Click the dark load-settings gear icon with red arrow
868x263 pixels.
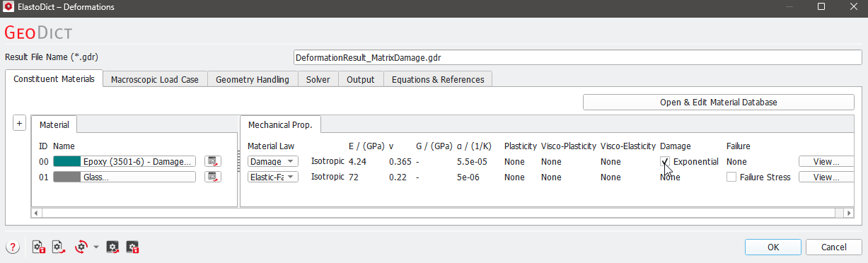[112, 247]
